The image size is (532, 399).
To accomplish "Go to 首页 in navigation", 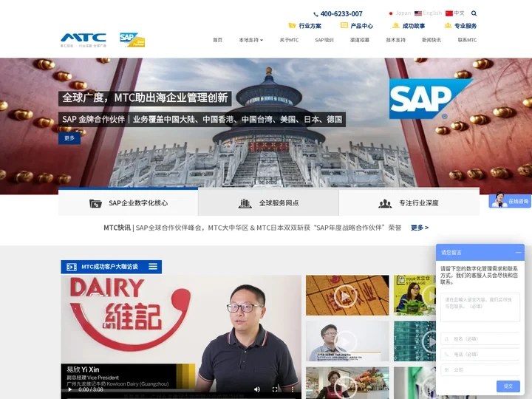I will coord(217,40).
